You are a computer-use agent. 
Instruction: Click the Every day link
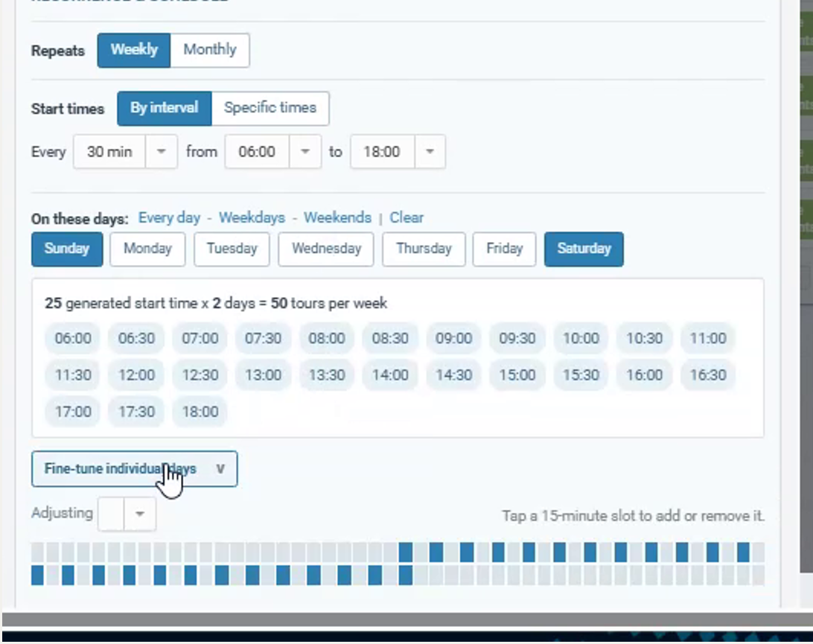tap(169, 218)
